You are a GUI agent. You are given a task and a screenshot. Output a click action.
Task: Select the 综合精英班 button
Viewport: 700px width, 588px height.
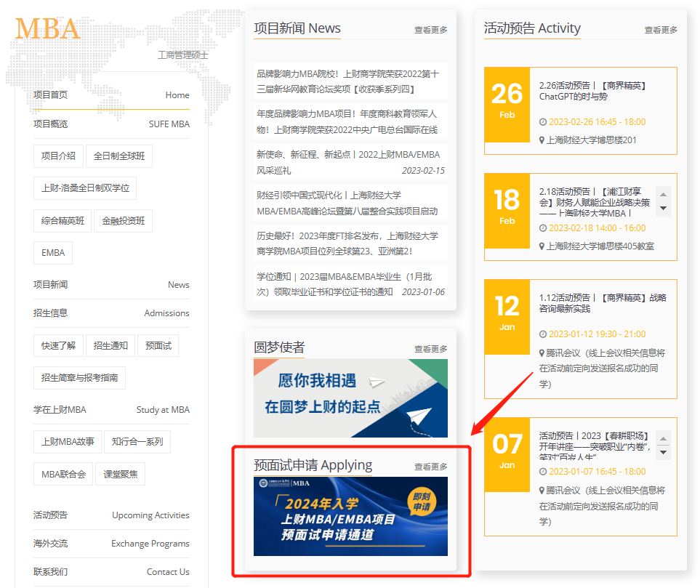pyautogui.click(x=63, y=221)
